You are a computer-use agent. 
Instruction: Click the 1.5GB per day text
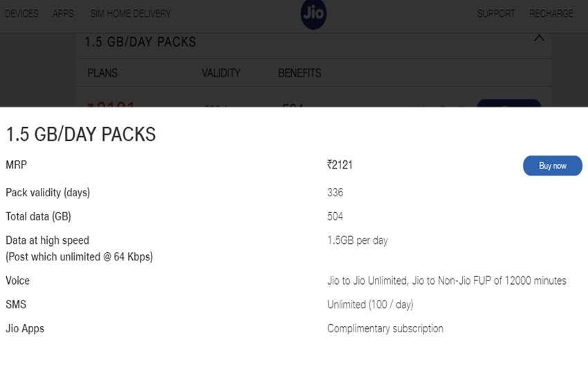357,240
